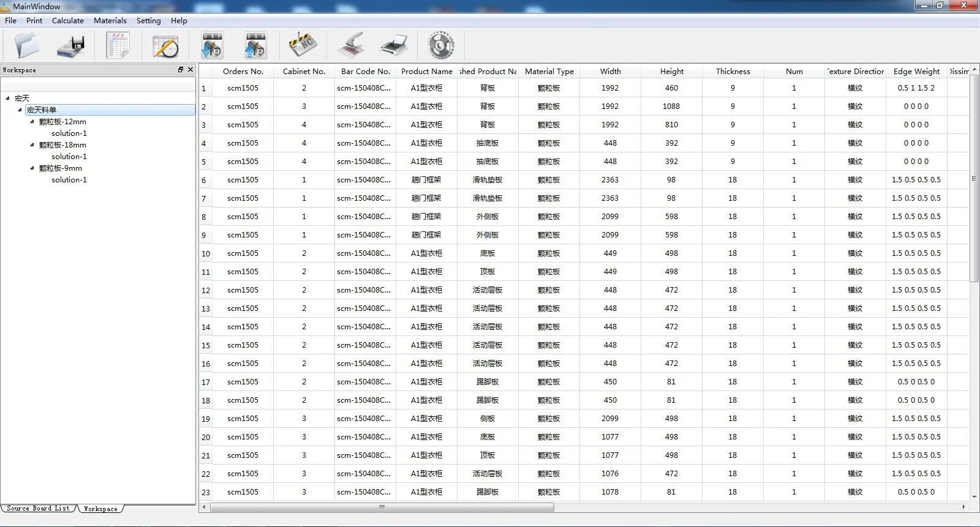980x527 pixels.
Task: Collapse the 颗粒板-9mm tree node
Action: coord(32,168)
